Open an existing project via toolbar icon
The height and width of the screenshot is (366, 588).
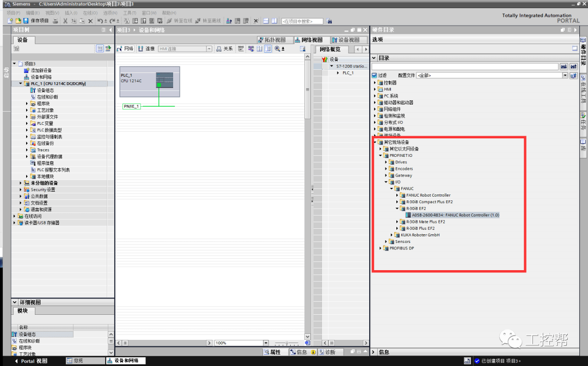17,21
